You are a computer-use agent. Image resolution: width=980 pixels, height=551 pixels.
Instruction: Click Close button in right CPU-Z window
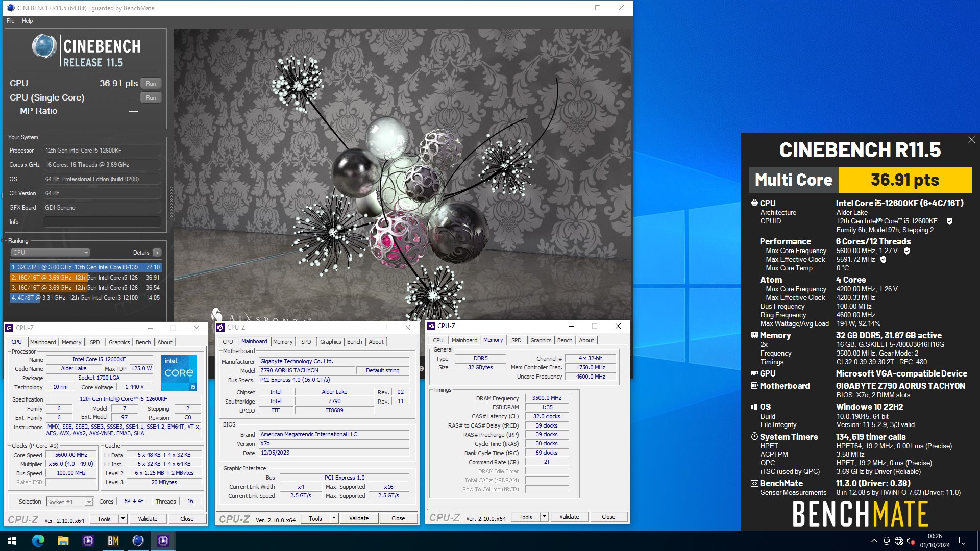pyautogui.click(x=608, y=517)
